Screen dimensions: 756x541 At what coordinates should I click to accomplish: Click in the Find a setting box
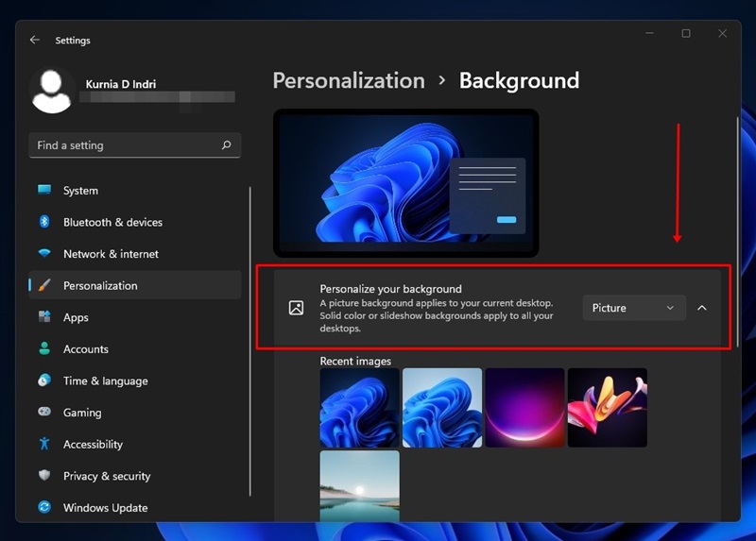(135, 145)
